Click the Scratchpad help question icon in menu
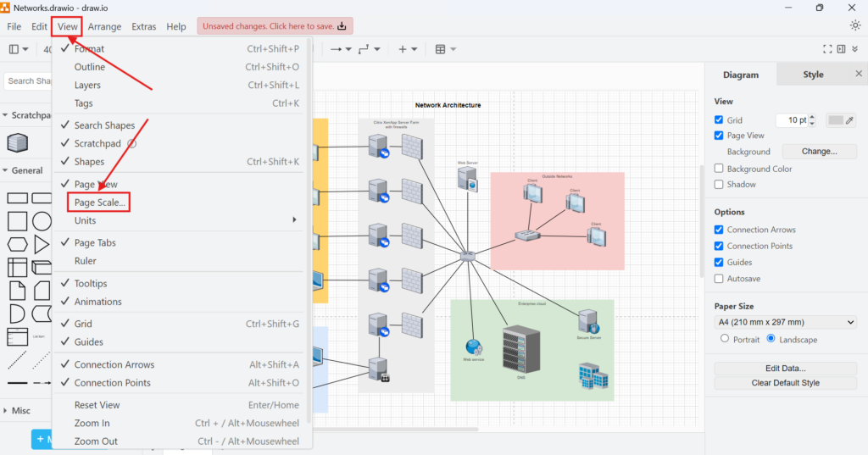868x455 pixels. click(x=131, y=143)
